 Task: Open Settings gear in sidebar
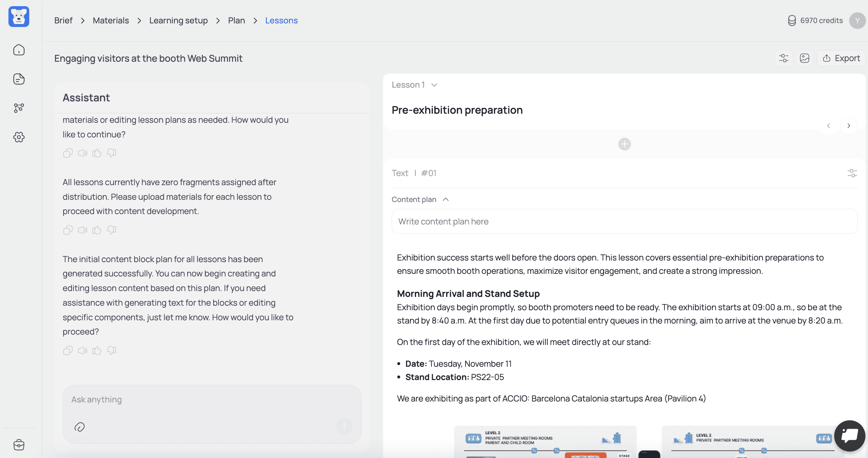coord(19,137)
